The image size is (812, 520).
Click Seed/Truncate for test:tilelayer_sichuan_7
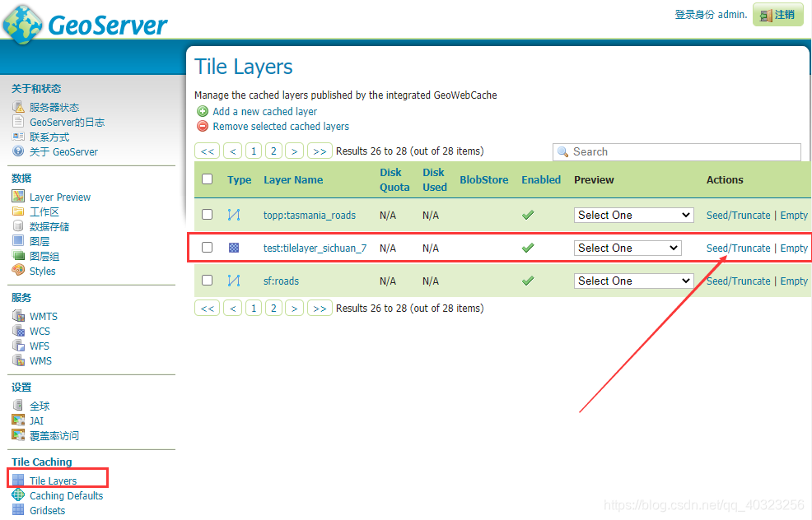pos(738,248)
